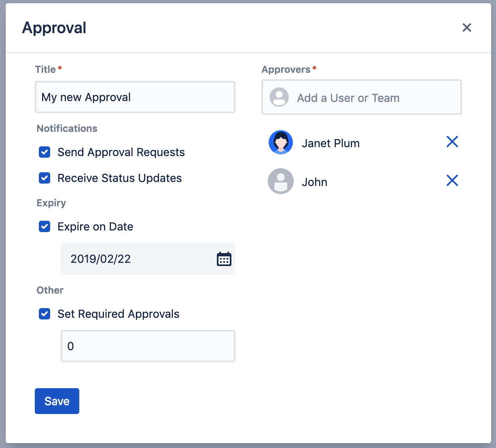Save the approval settings

point(57,401)
